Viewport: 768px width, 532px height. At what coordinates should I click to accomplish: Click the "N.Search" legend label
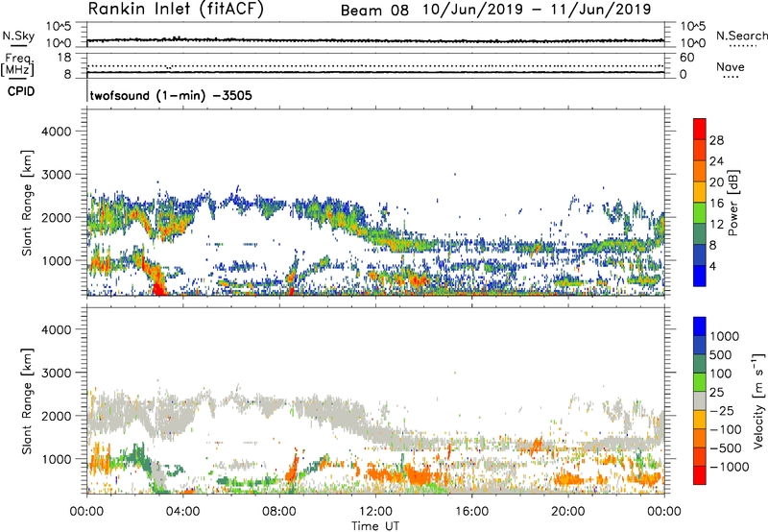(x=741, y=36)
